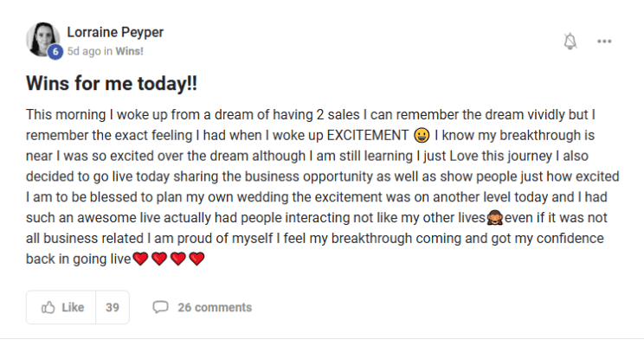Open Lorraine Peyper's profile name link

pos(115,32)
